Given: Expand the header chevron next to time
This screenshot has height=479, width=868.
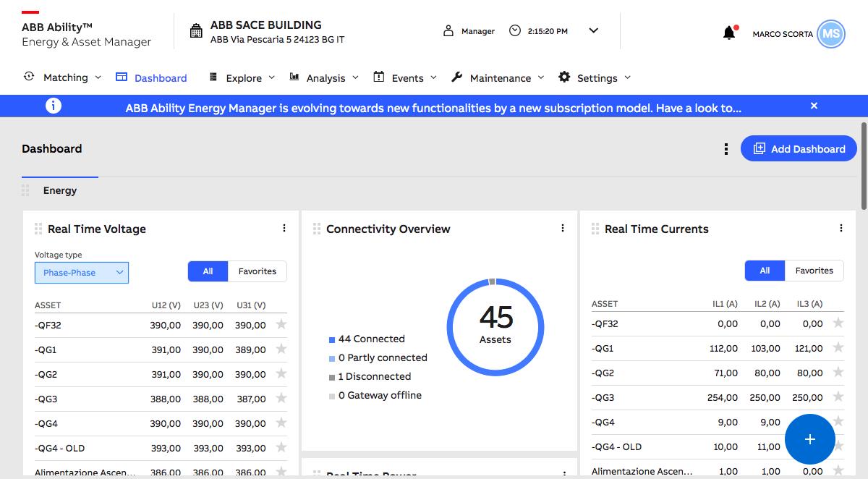Looking at the screenshot, I should click(x=594, y=31).
